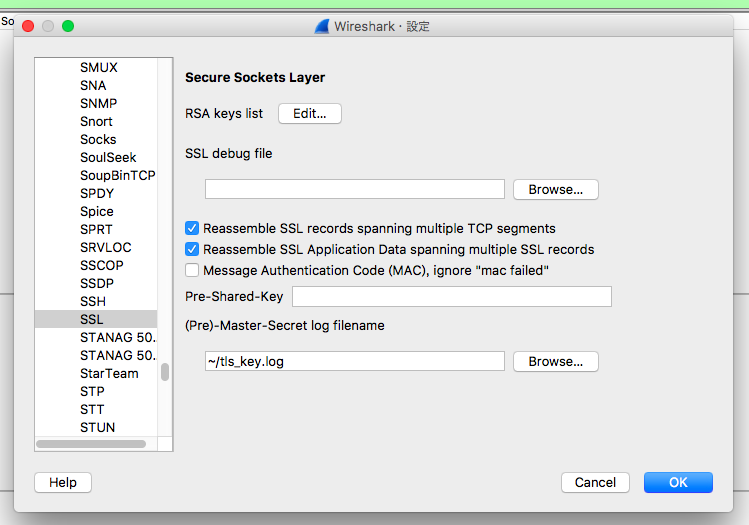Open Spice protocol preferences
This screenshot has width=749, height=525.
click(97, 212)
